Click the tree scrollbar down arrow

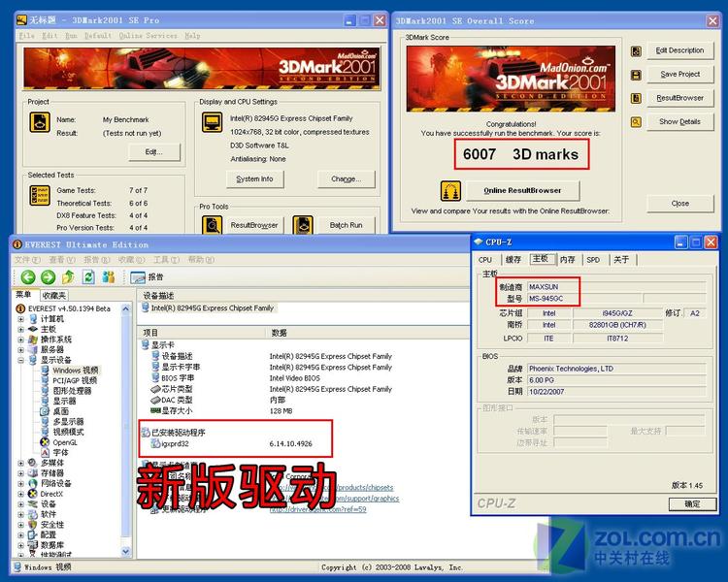click(126, 551)
